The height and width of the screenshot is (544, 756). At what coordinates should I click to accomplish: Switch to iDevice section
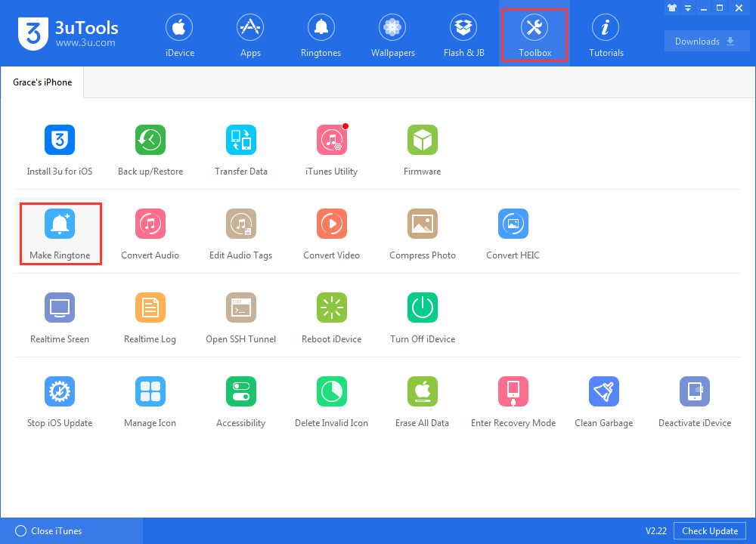click(179, 36)
